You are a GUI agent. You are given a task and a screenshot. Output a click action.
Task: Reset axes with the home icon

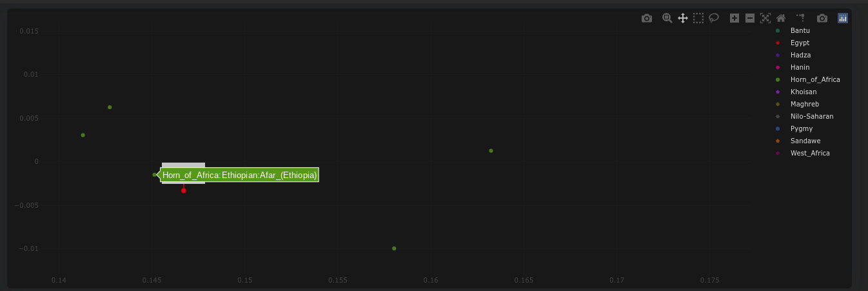click(781, 18)
